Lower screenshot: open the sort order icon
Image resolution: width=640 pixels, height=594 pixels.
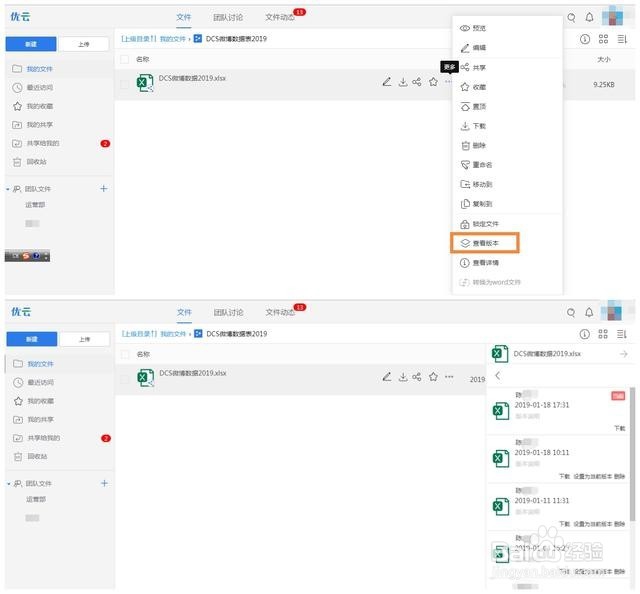click(x=622, y=334)
